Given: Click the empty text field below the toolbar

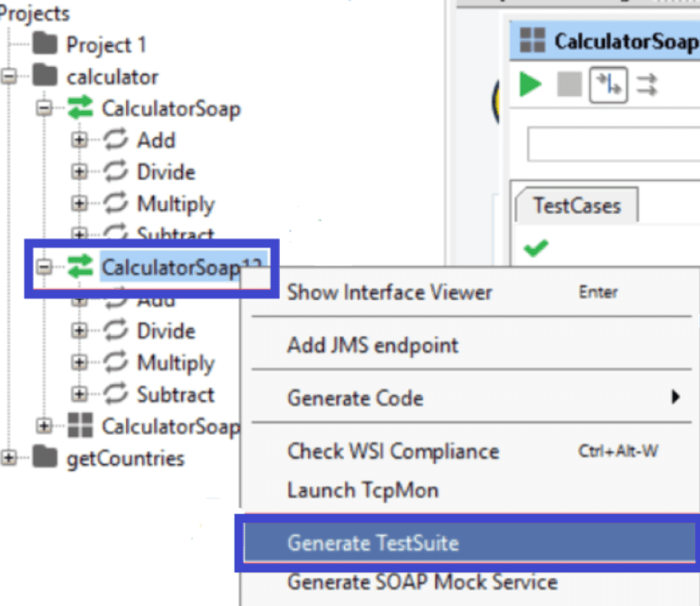Looking at the screenshot, I should pos(612,144).
